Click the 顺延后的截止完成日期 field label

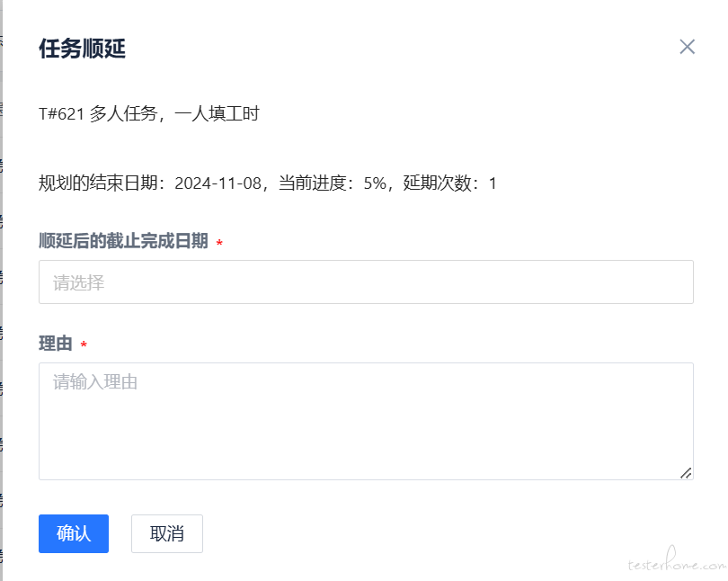coord(123,241)
